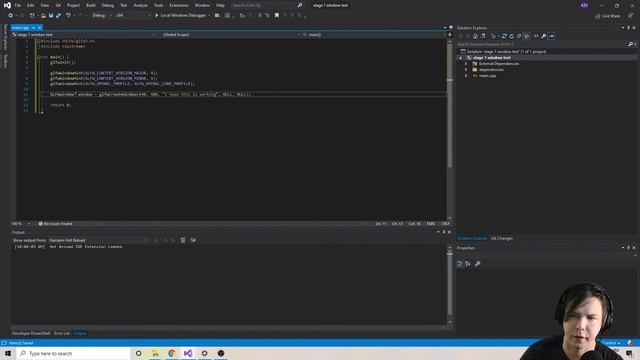
Task: Click the Alphabetical sort icon in Properties panel
Action: [x=468, y=264]
